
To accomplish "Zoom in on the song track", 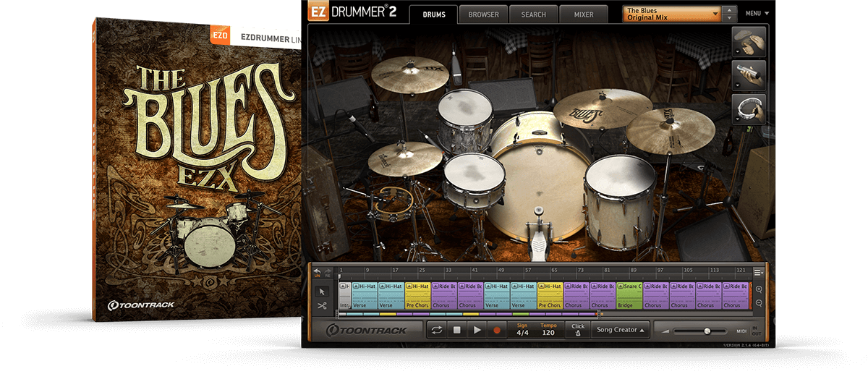I will click(x=757, y=289).
